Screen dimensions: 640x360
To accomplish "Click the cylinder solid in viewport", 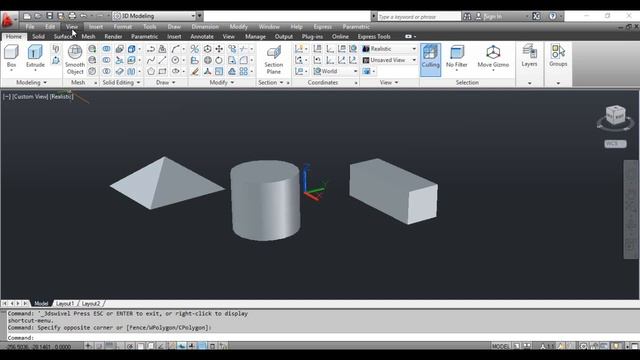I will pyautogui.click(x=265, y=200).
